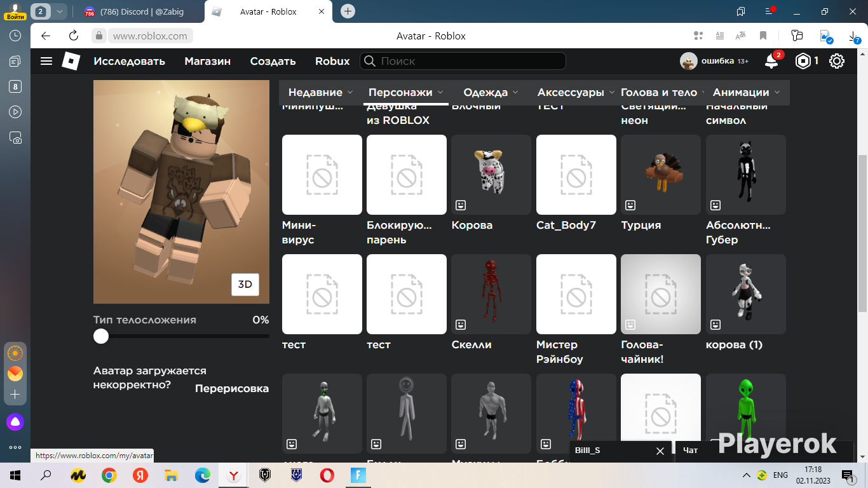This screenshot has height=488, width=868.
Task: Open sidebar three-dots more options
Action: (x=15, y=447)
